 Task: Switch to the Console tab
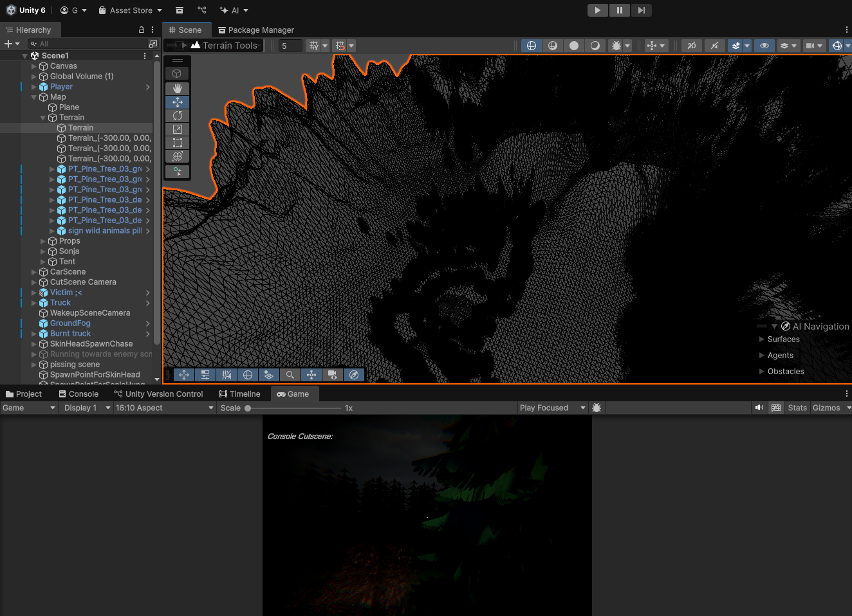[79, 394]
